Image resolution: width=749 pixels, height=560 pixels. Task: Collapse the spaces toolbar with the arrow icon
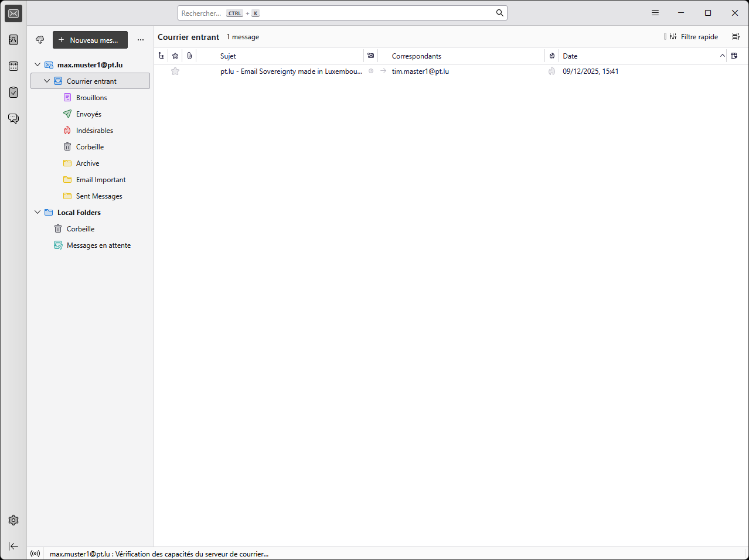pyautogui.click(x=13, y=546)
